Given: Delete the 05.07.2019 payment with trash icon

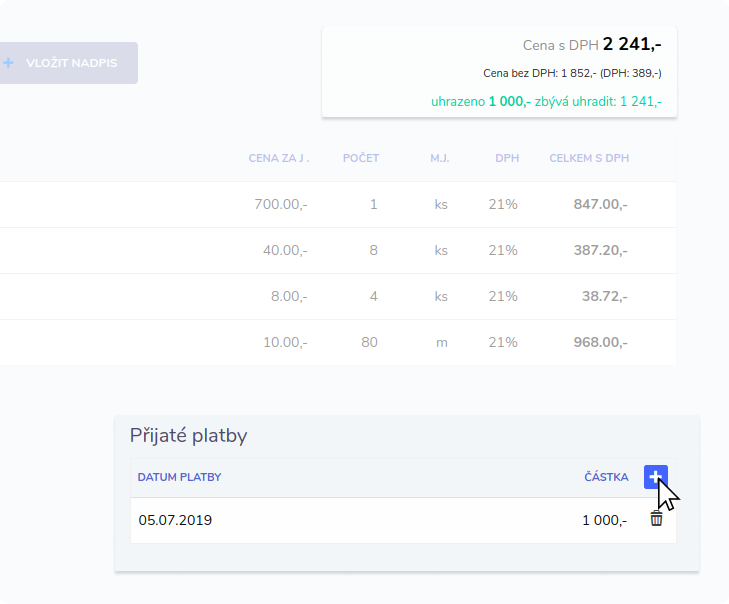Looking at the screenshot, I should point(656,518).
